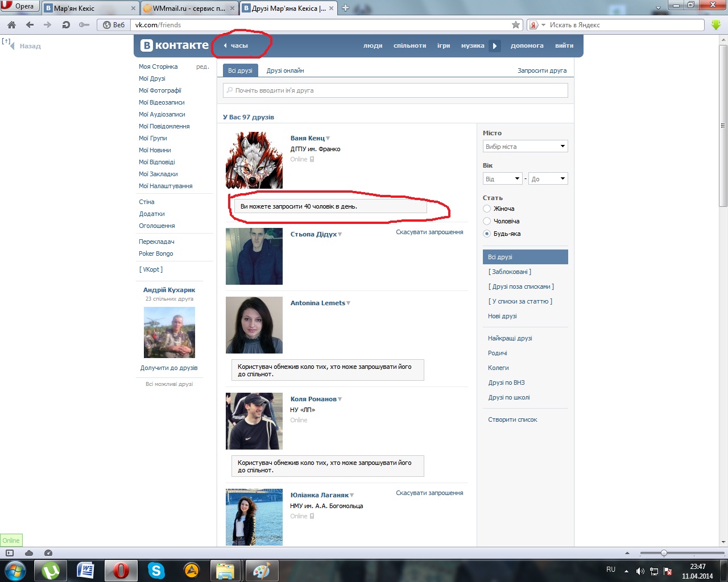This screenshot has height=582, width=728.
Task: Click the Opera Link cloud icon
Action: tap(29, 553)
